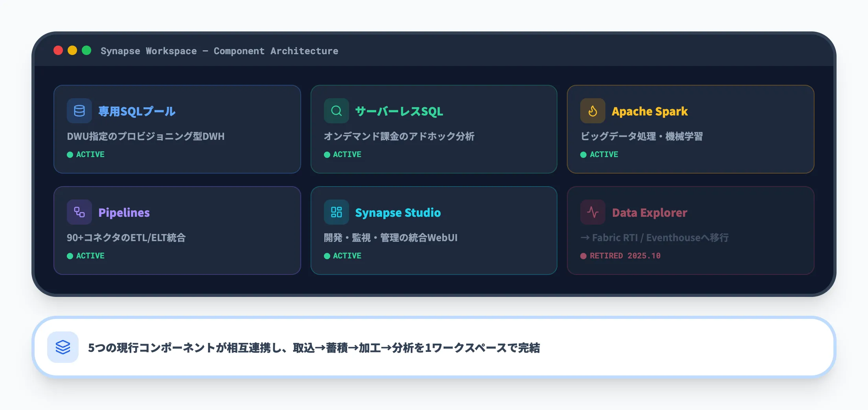Click the database icon for 専用SQLプール
This screenshot has height=410, width=868.
[x=79, y=111]
